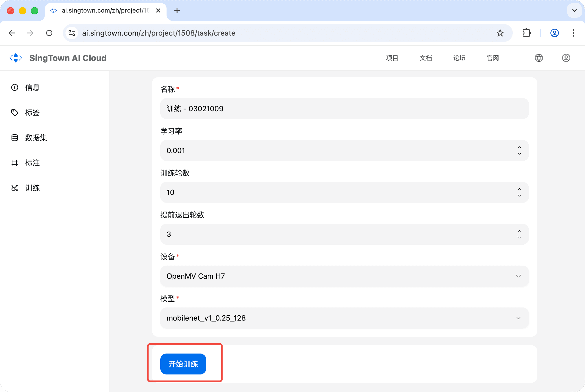Open the browser tab list chevron
Screen dimensions: 585x392
point(574,10)
